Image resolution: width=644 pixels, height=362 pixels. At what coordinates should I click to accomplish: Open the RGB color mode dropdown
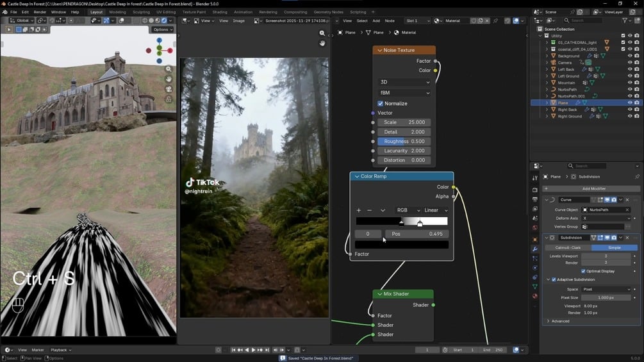[407, 210]
